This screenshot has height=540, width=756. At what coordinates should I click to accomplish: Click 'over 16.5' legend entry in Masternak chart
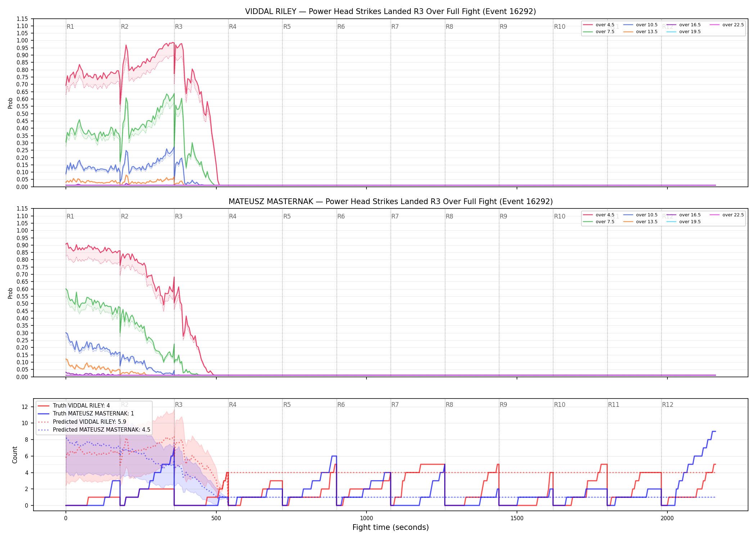coord(684,215)
